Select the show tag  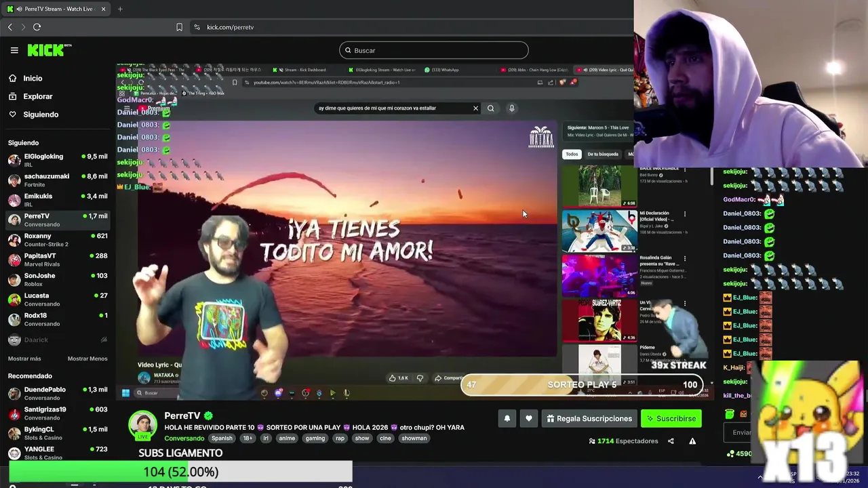[362, 439]
